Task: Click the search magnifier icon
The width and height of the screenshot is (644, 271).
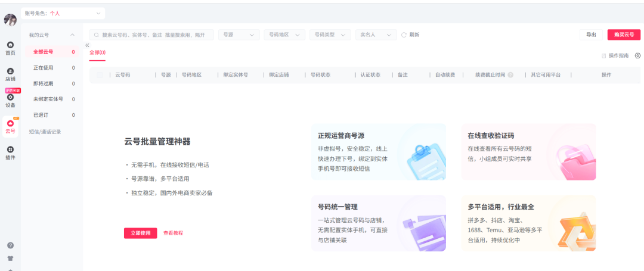Action: point(97,35)
